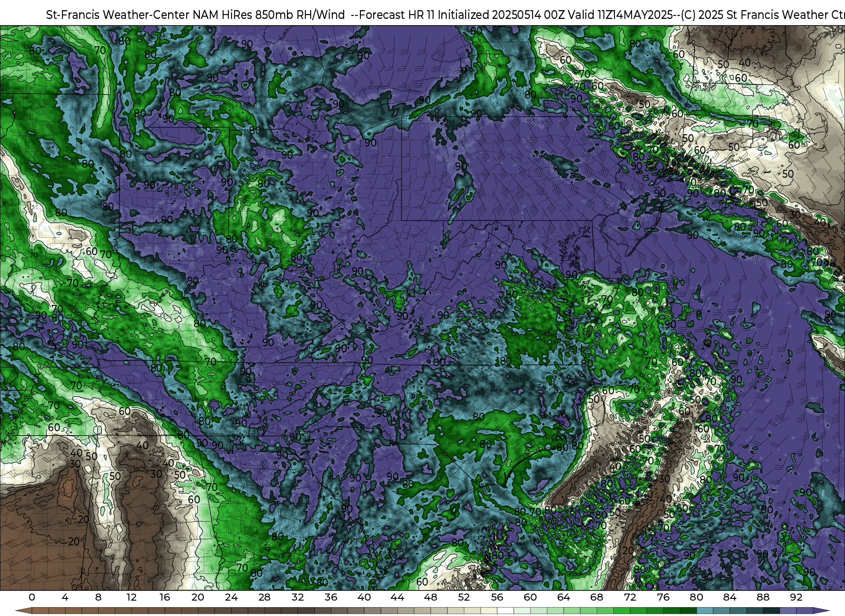The image size is (845, 616).
Task: Click colorbar tick label '56'
Action: pos(497,598)
